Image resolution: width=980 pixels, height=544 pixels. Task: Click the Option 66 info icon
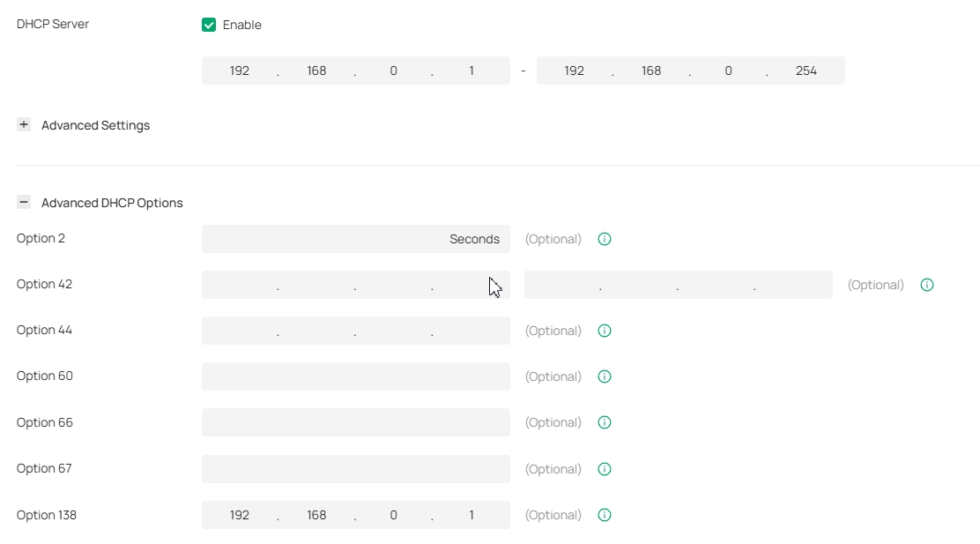pyautogui.click(x=605, y=422)
